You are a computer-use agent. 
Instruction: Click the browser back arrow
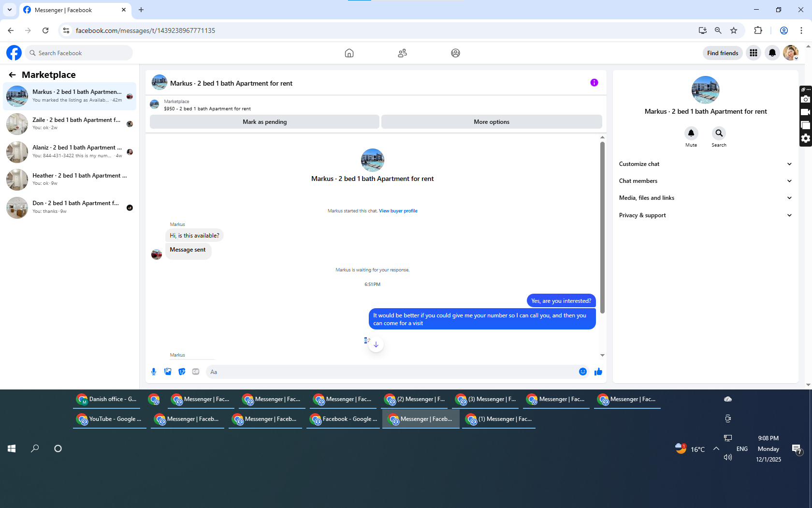click(11, 30)
